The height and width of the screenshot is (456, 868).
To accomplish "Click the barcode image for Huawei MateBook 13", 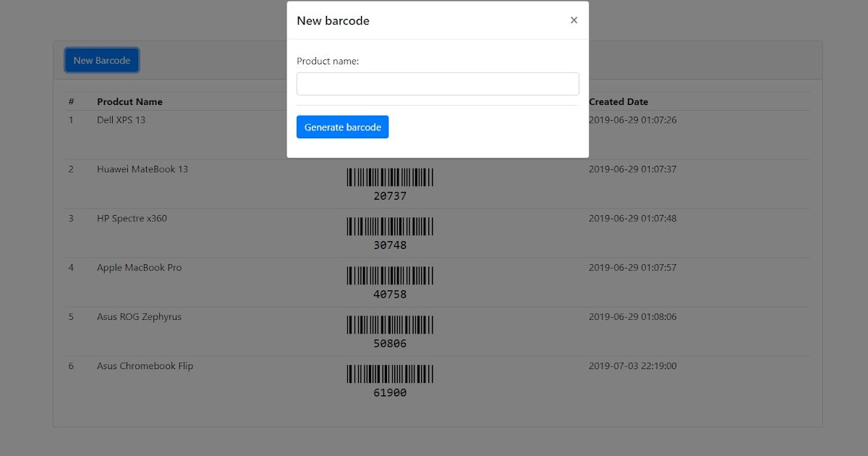I will pyautogui.click(x=390, y=176).
